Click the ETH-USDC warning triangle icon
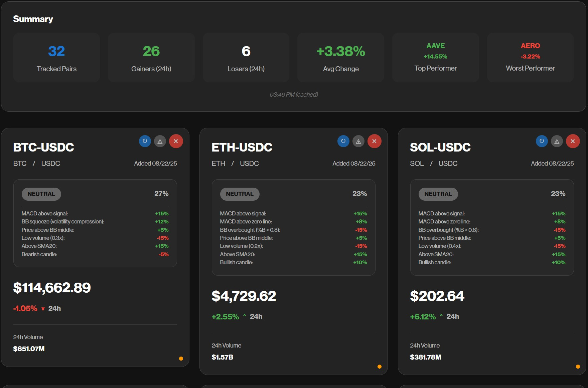 [358, 141]
